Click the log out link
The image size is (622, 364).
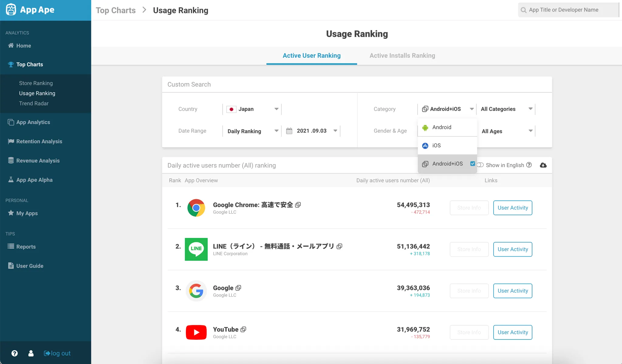click(x=57, y=353)
